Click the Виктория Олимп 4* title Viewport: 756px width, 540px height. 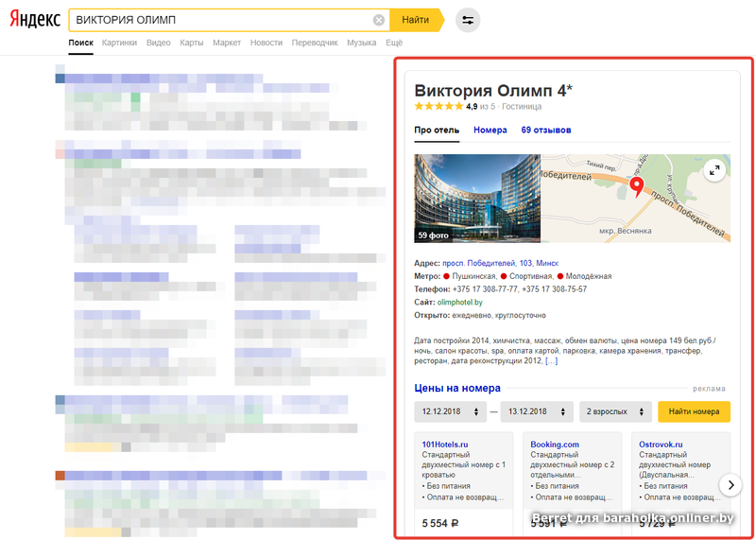click(493, 91)
